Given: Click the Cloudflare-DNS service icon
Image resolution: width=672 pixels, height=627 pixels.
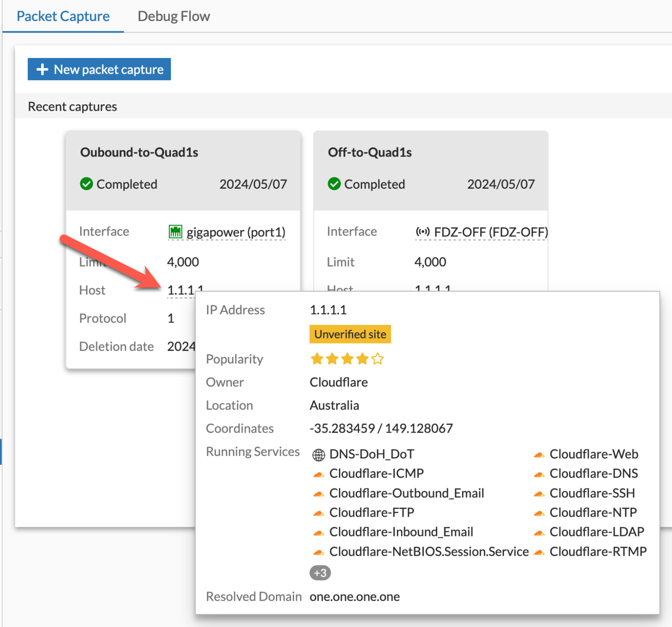Looking at the screenshot, I should point(539,474).
